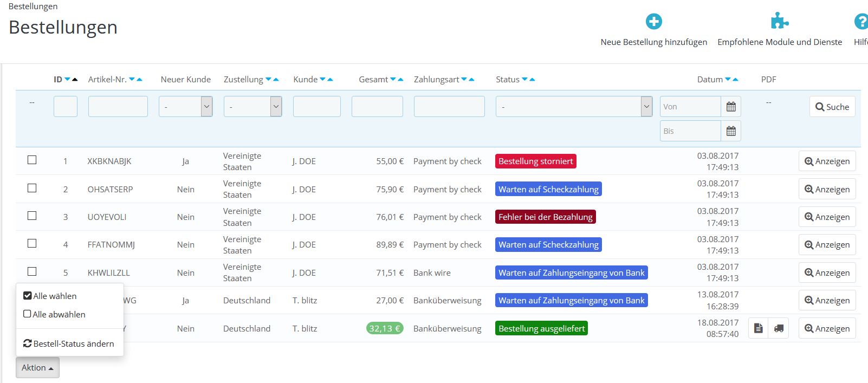Image resolution: width=868 pixels, height=383 pixels.
Task: Expand the Neuer Kunde filter dropdown
Action: tap(185, 107)
